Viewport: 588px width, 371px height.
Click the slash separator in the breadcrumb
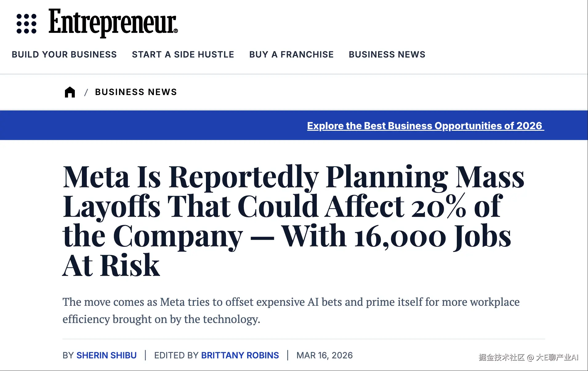click(x=86, y=92)
